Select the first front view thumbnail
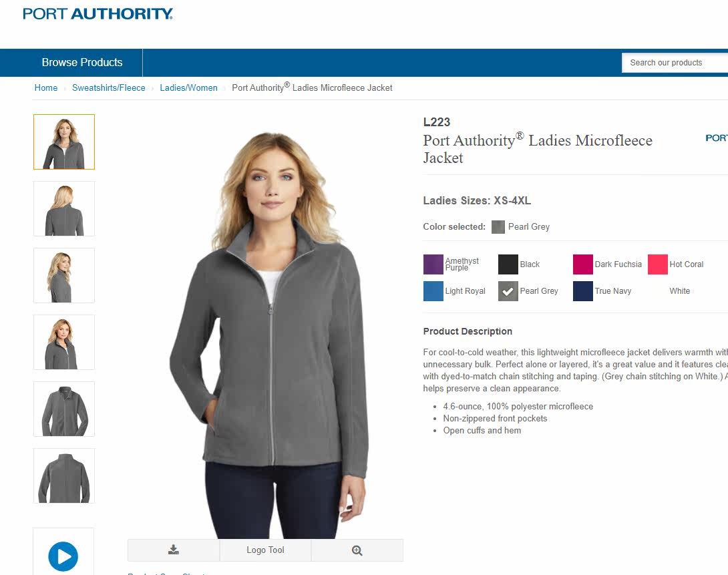 pos(64,142)
